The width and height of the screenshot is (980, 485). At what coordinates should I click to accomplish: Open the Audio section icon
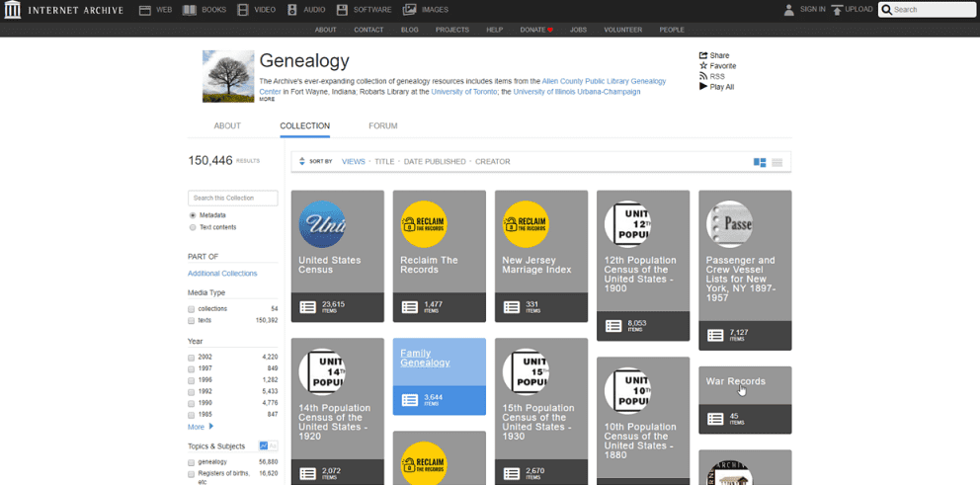[x=292, y=10]
